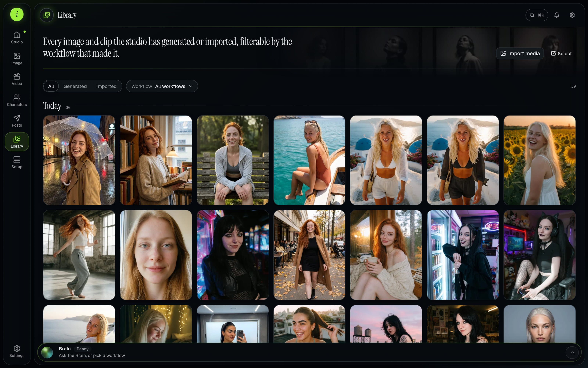Open Settings at bottom of sidebar
The width and height of the screenshot is (588, 368).
pos(17,351)
